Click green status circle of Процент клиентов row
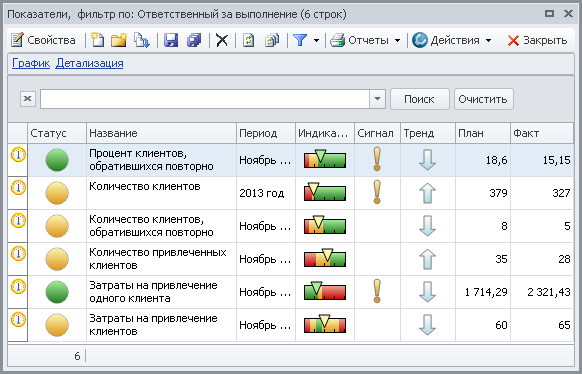 (57, 160)
